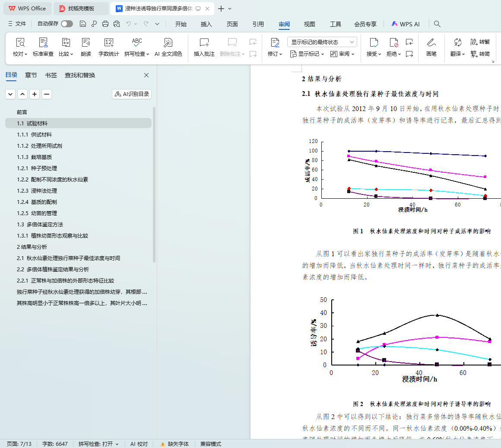Viewport: 501px width, 448px height.
Task: Switch to the 找稻壳模板 window tab
Action: 81,9
